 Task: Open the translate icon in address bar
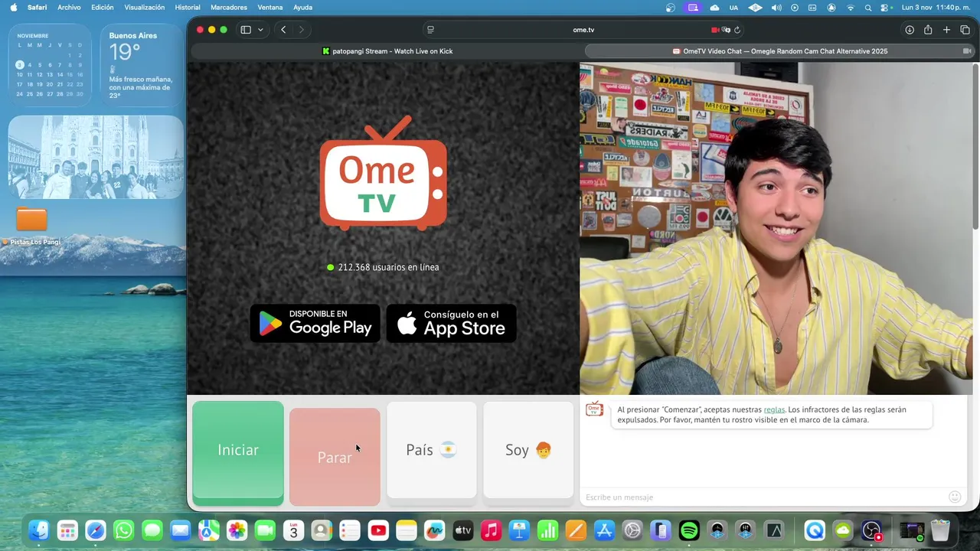[727, 30]
